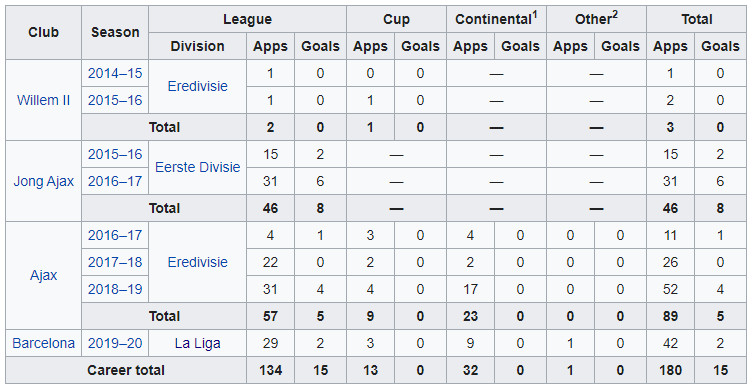The image size is (756, 392).
Task: Click the Other column header footnote
Action: tap(615, 14)
